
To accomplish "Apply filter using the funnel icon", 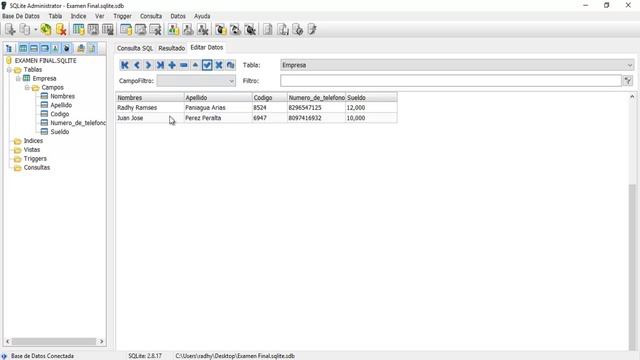I will point(628,81).
